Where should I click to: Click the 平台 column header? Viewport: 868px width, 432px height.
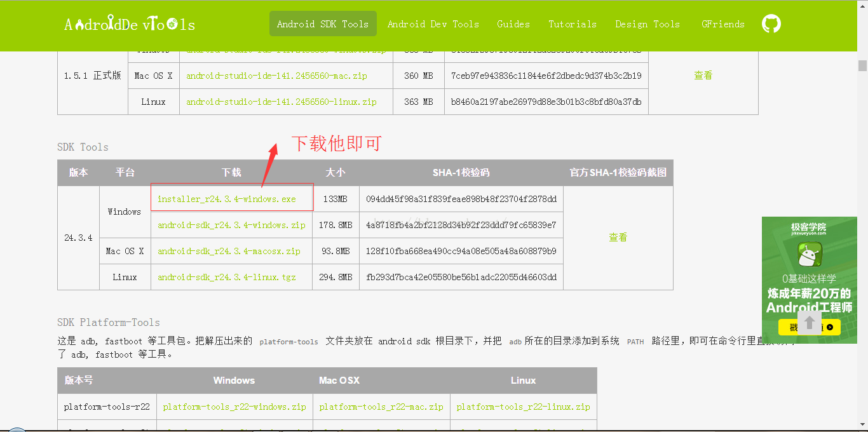125,173
